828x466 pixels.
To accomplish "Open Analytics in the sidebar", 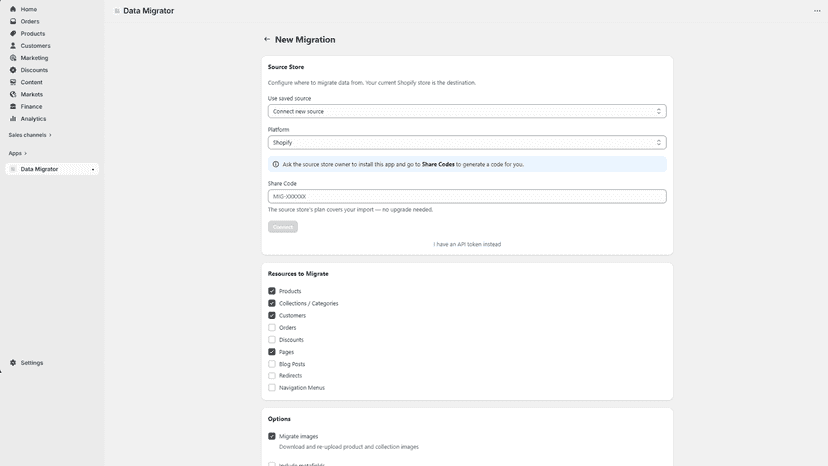I will pos(33,118).
